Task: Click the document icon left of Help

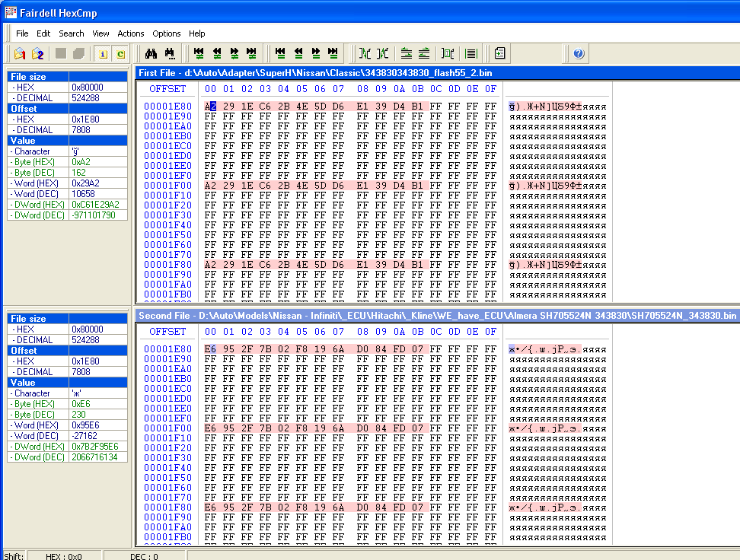Action: pos(499,53)
